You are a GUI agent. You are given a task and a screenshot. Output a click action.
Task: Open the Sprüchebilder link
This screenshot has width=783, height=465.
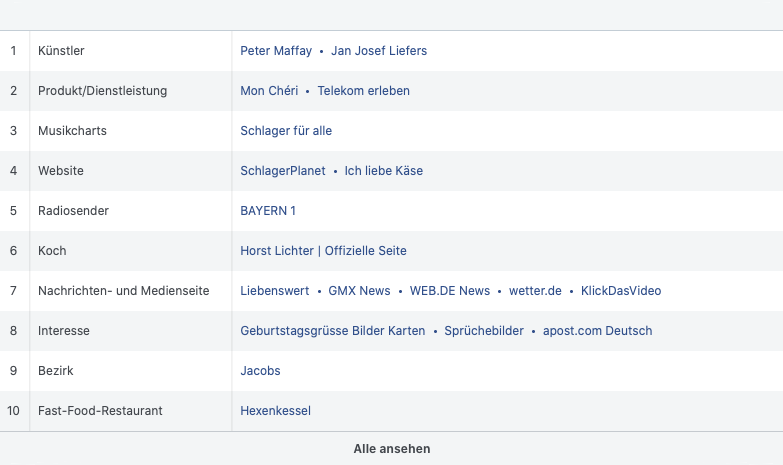coord(484,331)
